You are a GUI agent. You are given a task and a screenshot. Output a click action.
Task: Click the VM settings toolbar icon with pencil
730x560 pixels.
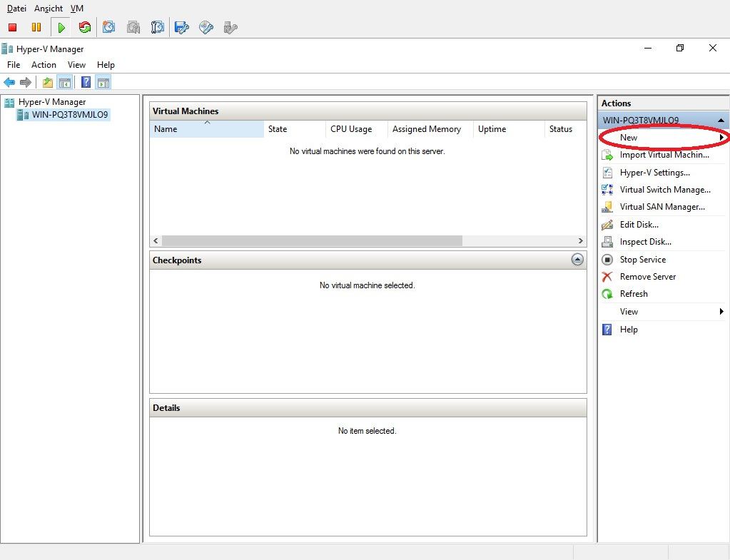coord(181,27)
